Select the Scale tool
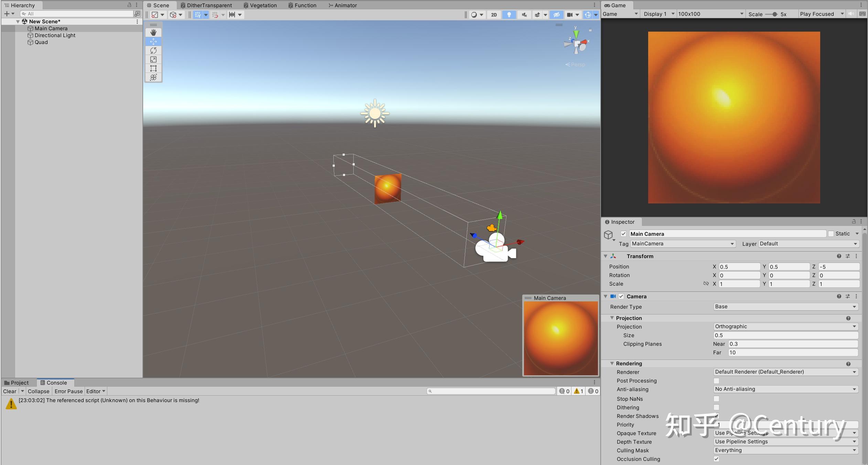 tap(153, 59)
